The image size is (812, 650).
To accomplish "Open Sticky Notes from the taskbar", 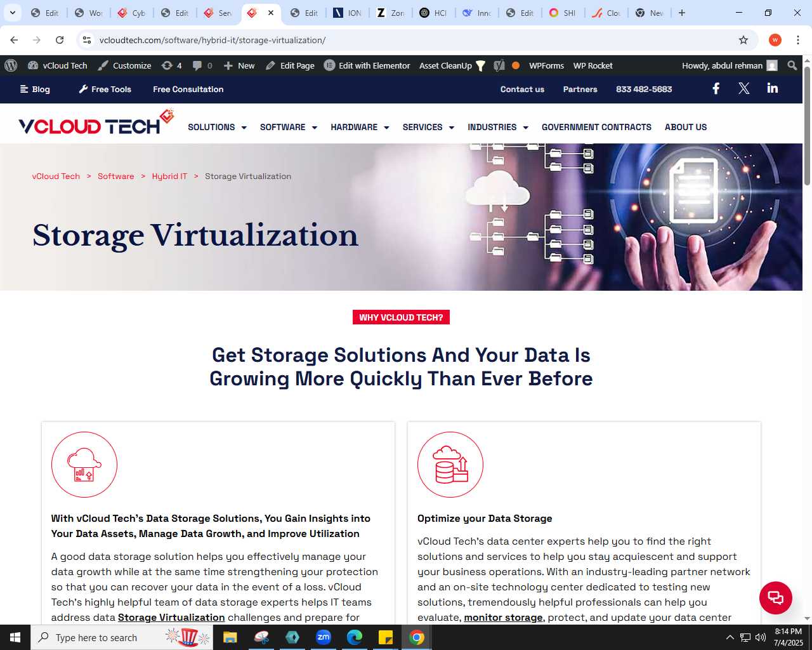I will (386, 637).
